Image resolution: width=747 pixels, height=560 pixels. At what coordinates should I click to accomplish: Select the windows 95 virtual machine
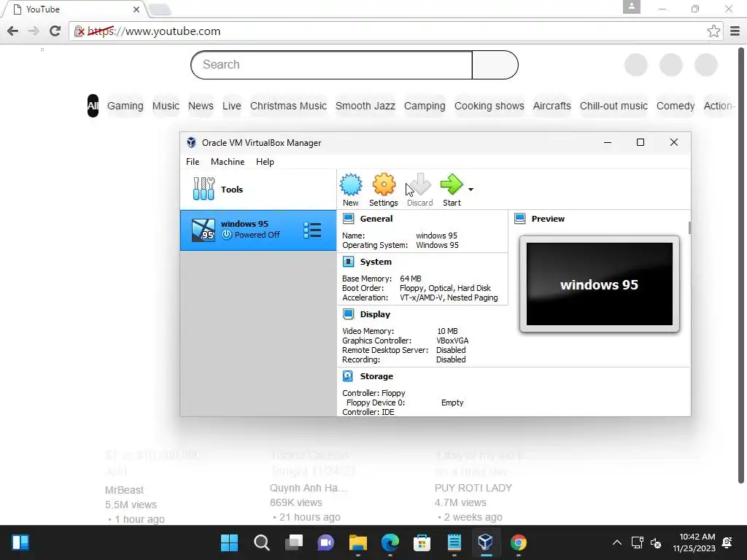[x=258, y=230]
